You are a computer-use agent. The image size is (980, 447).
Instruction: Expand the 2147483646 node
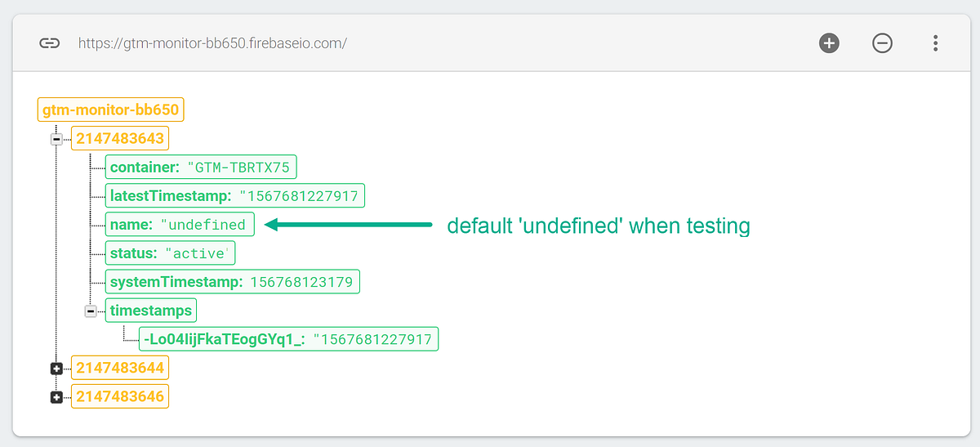click(56, 397)
